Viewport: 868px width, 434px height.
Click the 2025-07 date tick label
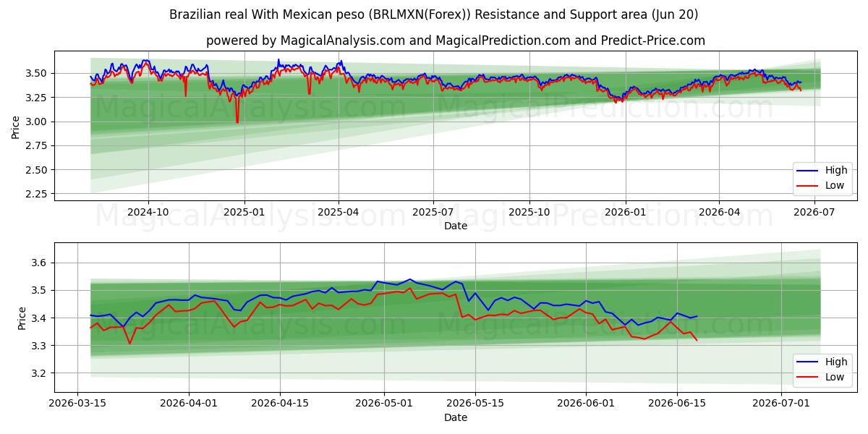(433, 212)
